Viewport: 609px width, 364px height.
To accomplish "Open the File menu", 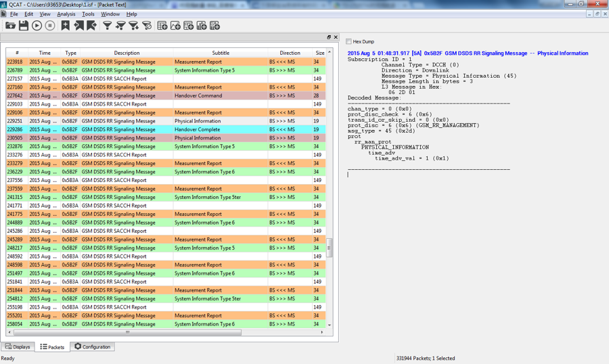I will point(14,14).
